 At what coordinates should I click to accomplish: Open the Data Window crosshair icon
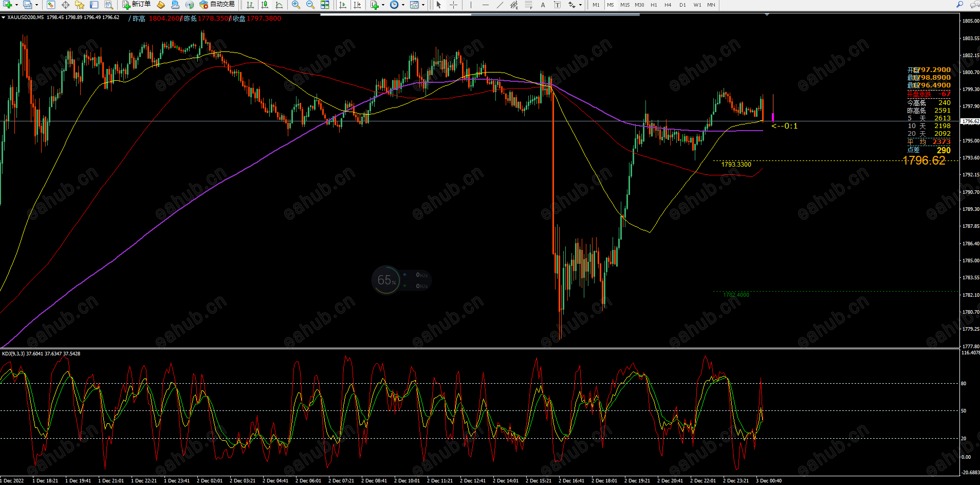(x=65, y=5)
